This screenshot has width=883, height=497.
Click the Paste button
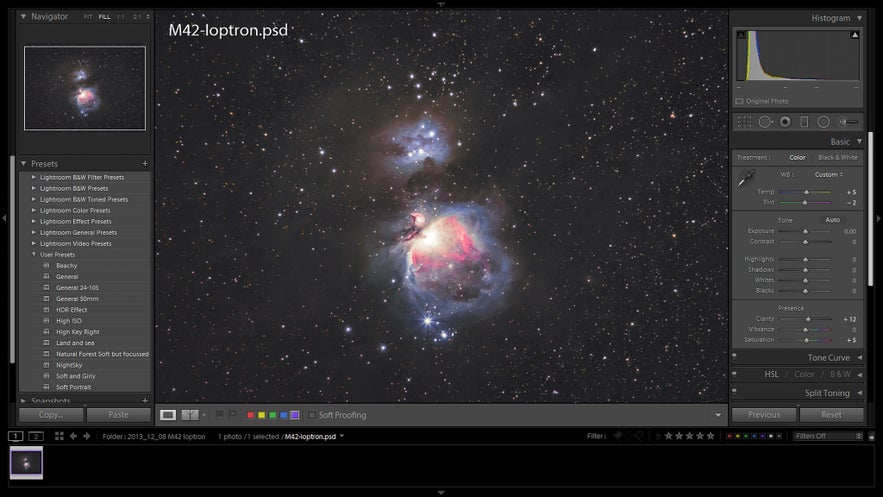(118, 415)
